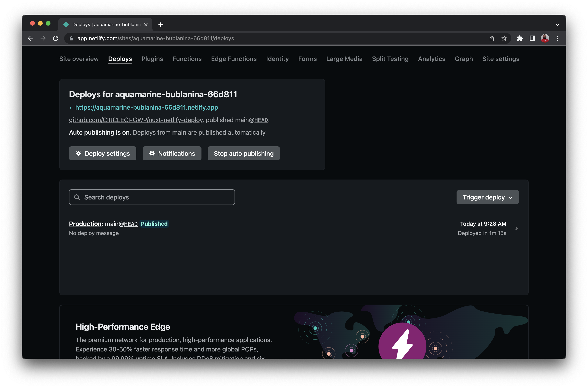Open the Trigger deploy dropdown
Screen dimensions: 588x388
pos(487,197)
